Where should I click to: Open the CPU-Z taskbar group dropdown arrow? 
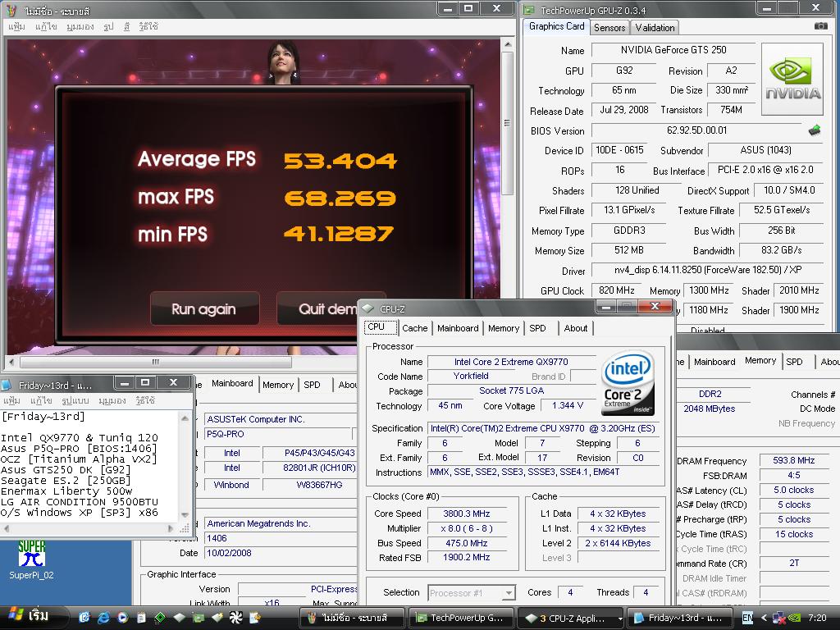coord(620,619)
